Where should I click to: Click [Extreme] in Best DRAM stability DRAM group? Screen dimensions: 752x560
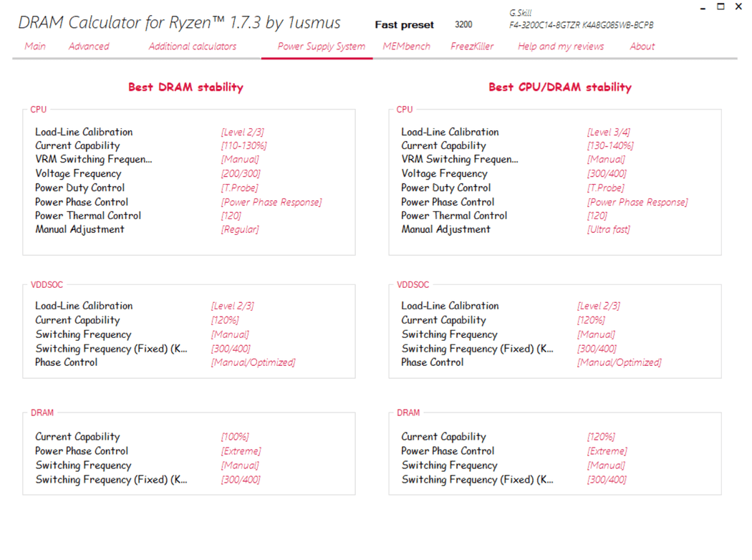point(241,452)
